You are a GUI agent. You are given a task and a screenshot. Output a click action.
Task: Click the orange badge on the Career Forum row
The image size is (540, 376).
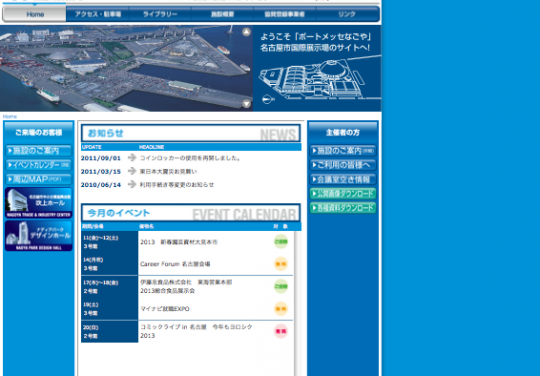[x=281, y=264]
